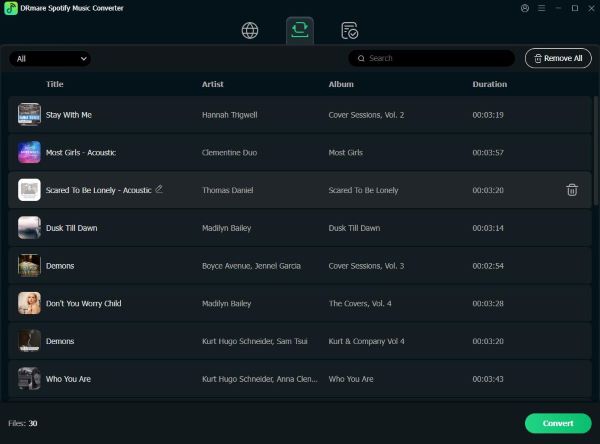Screen dimensions: 600x444
Task: Start conversion with Convert button
Action: [558, 423]
